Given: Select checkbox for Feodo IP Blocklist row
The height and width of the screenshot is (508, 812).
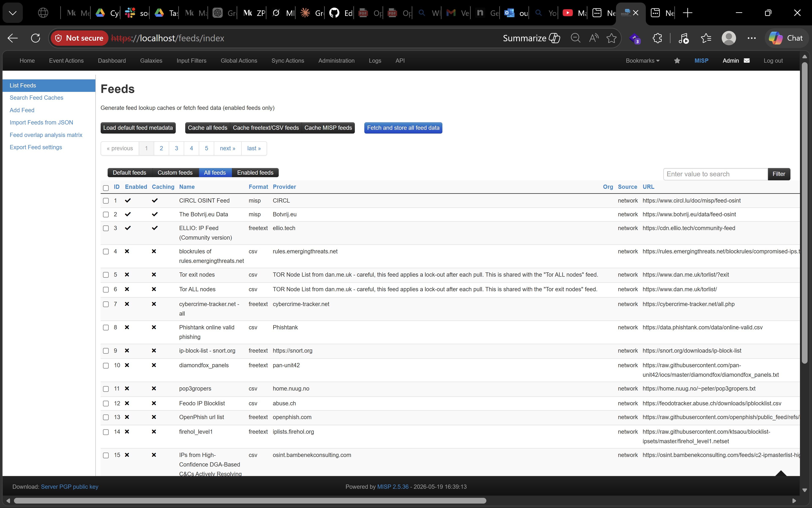Looking at the screenshot, I should [x=106, y=403].
